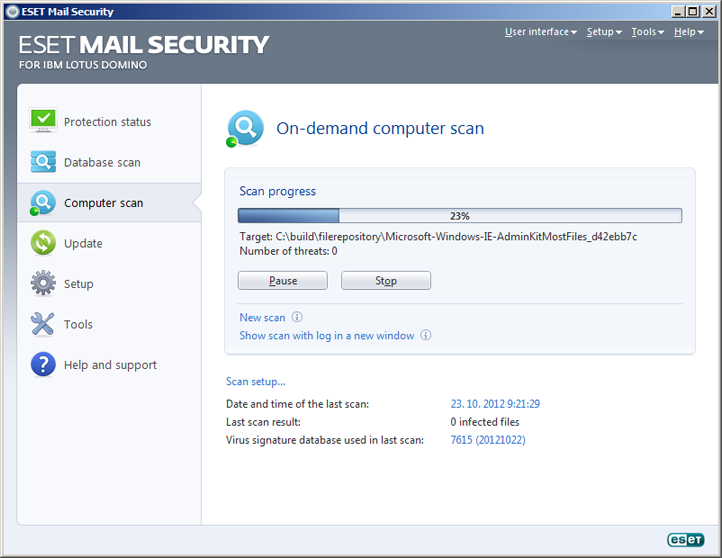Click the Help and support question icon
Screen dimensions: 722x558
[x=43, y=365]
